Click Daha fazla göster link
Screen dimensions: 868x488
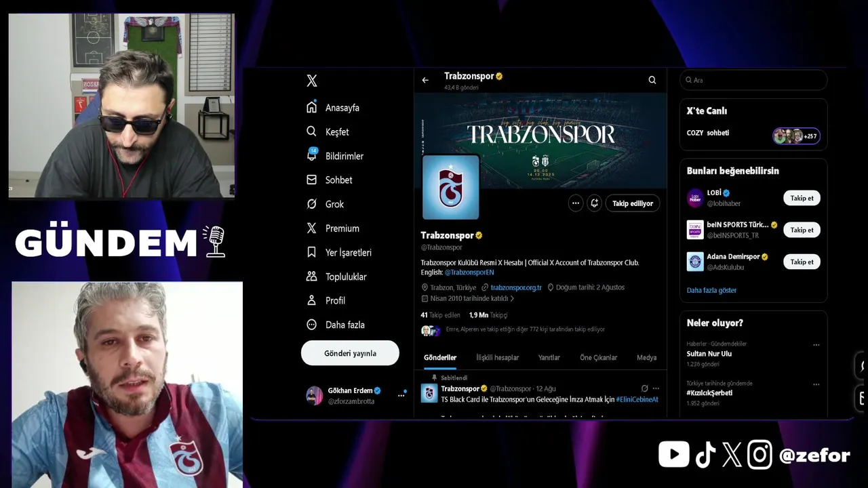click(x=711, y=290)
